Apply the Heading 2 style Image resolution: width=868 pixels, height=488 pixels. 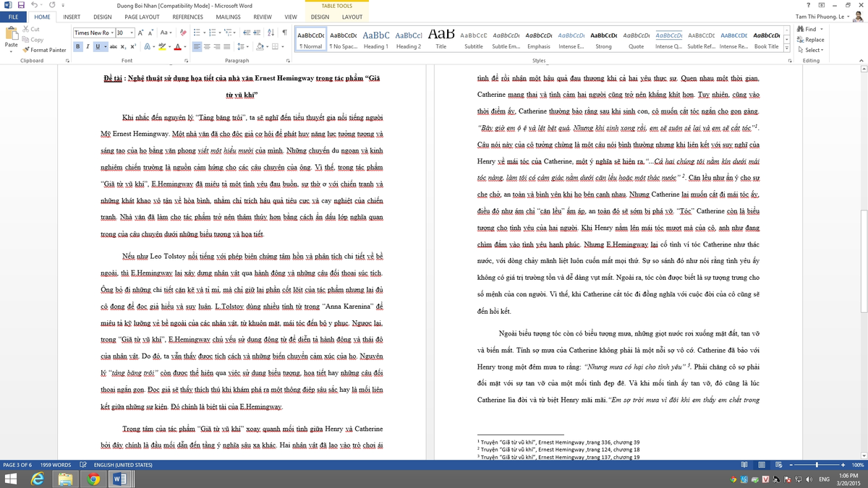point(408,39)
